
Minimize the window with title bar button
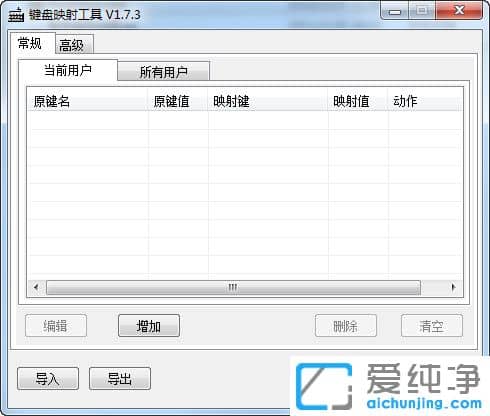pos(395,12)
